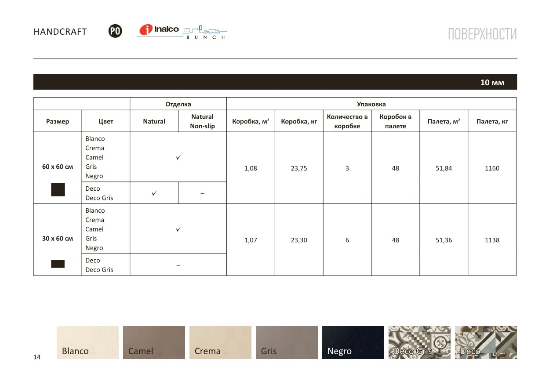Image resolution: width=542 pixels, height=392 pixels.
Task: Click the Отделка column group header
Action: [178, 104]
